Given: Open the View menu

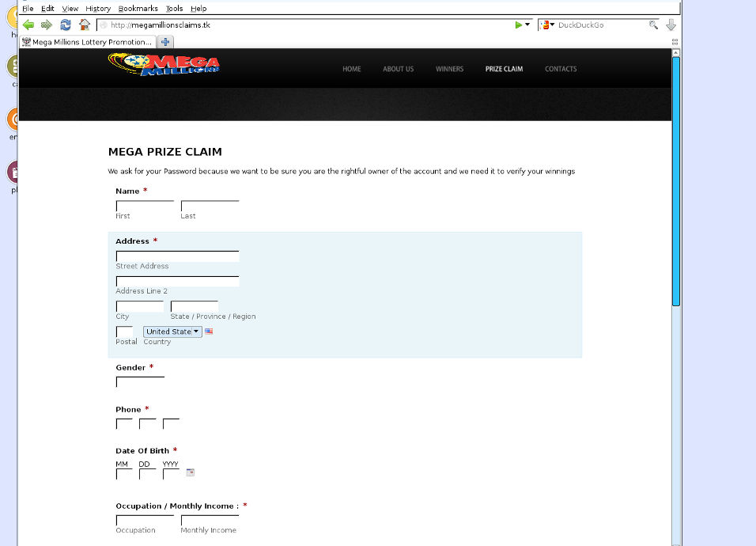Looking at the screenshot, I should tap(70, 8).
